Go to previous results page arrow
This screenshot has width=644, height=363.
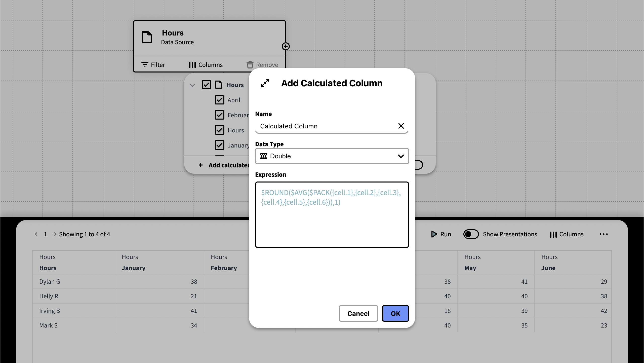click(x=36, y=234)
